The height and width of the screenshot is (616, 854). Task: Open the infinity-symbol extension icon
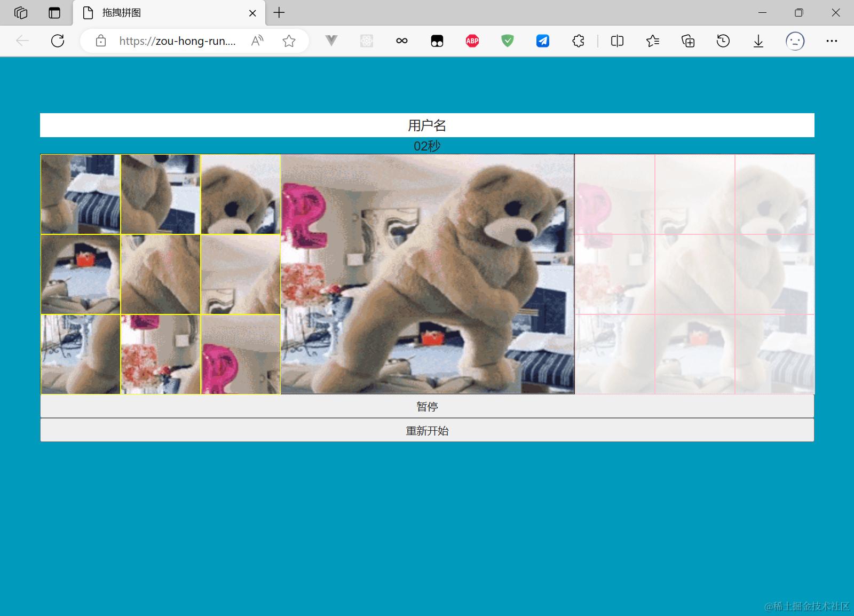pyautogui.click(x=402, y=41)
